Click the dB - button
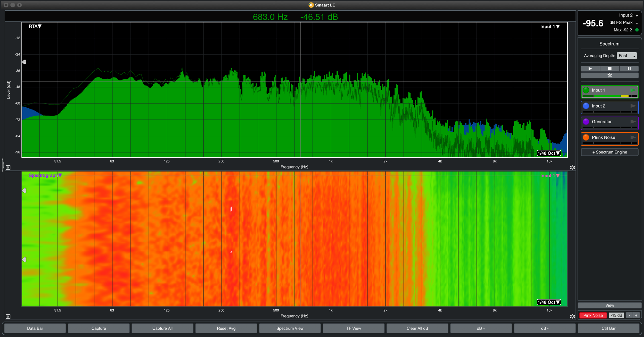 click(x=545, y=328)
